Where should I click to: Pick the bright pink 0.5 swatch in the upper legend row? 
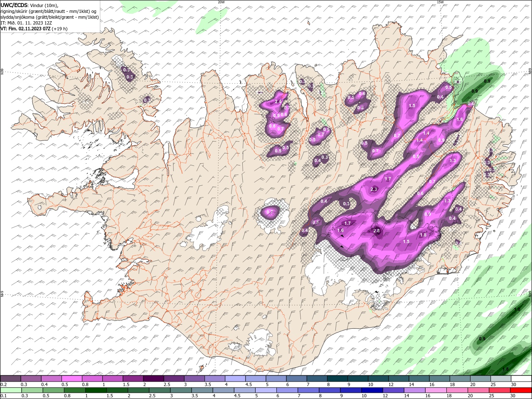click(x=71, y=379)
